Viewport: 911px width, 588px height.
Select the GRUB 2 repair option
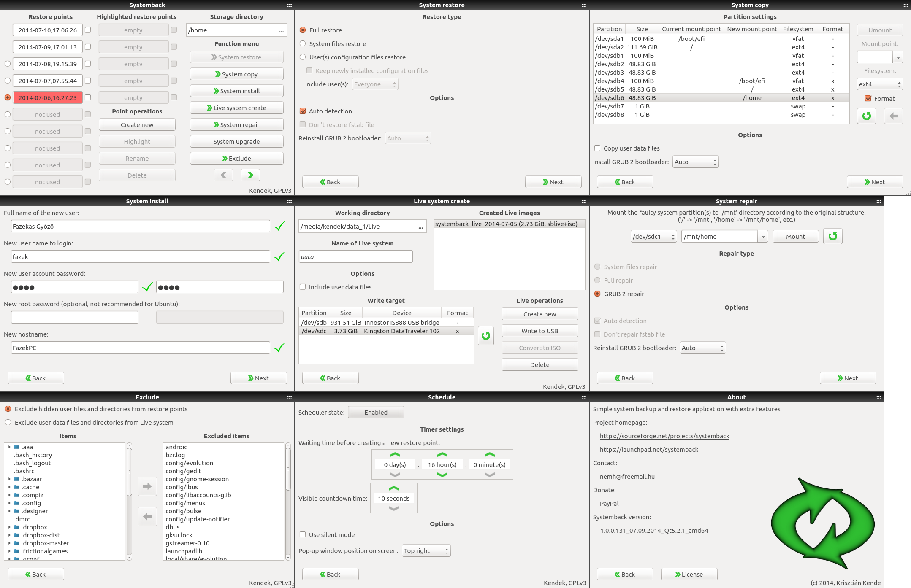click(597, 294)
